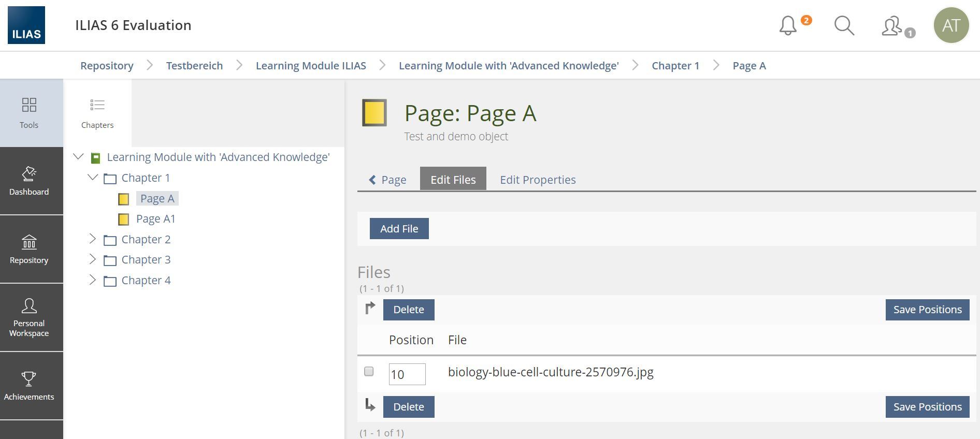980x439 pixels.
Task: Open the contacts icon in header
Action: (x=892, y=26)
